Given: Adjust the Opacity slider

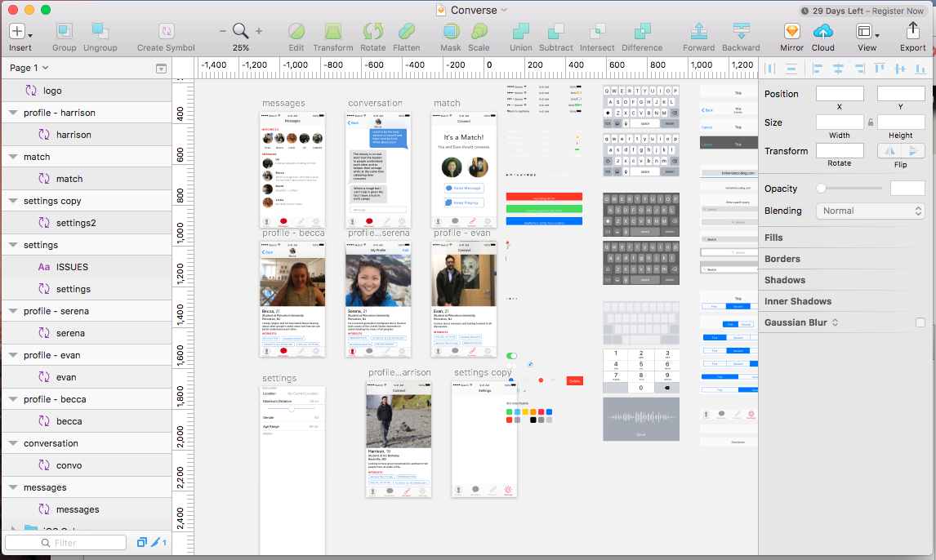Looking at the screenshot, I should pos(849,189).
